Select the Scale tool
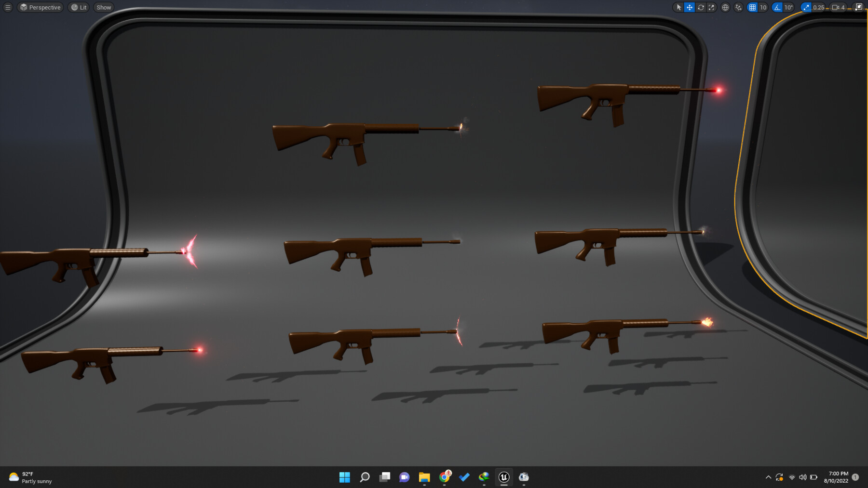The height and width of the screenshot is (488, 868). pos(711,7)
